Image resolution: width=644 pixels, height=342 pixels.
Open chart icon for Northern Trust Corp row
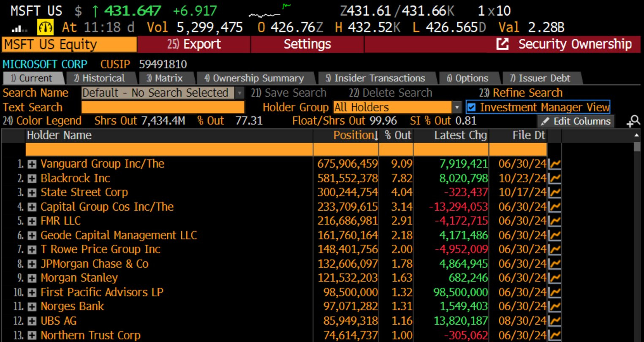555,335
